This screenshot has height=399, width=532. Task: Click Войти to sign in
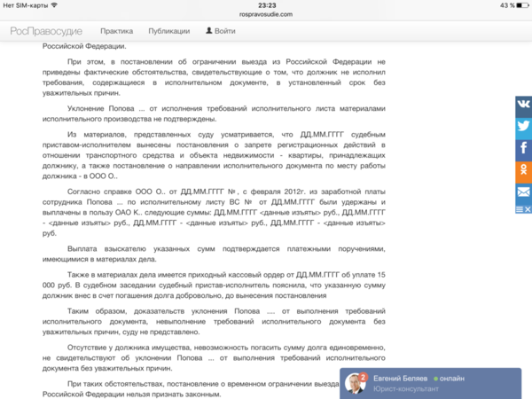[x=225, y=31]
